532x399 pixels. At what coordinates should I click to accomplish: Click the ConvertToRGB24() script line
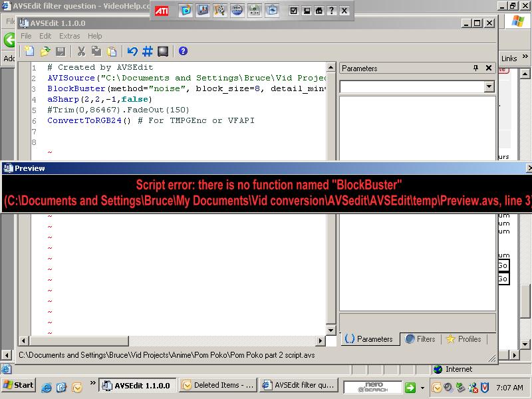pyautogui.click(x=151, y=120)
